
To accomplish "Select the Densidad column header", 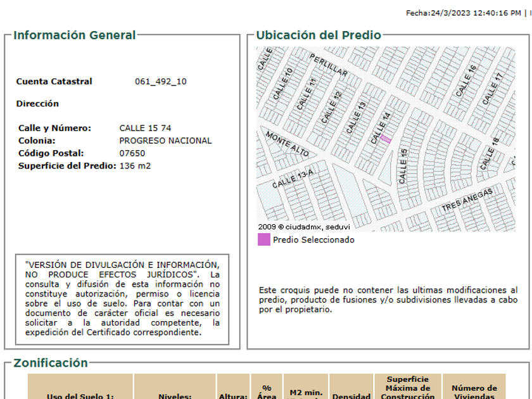I will coord(351,396).
